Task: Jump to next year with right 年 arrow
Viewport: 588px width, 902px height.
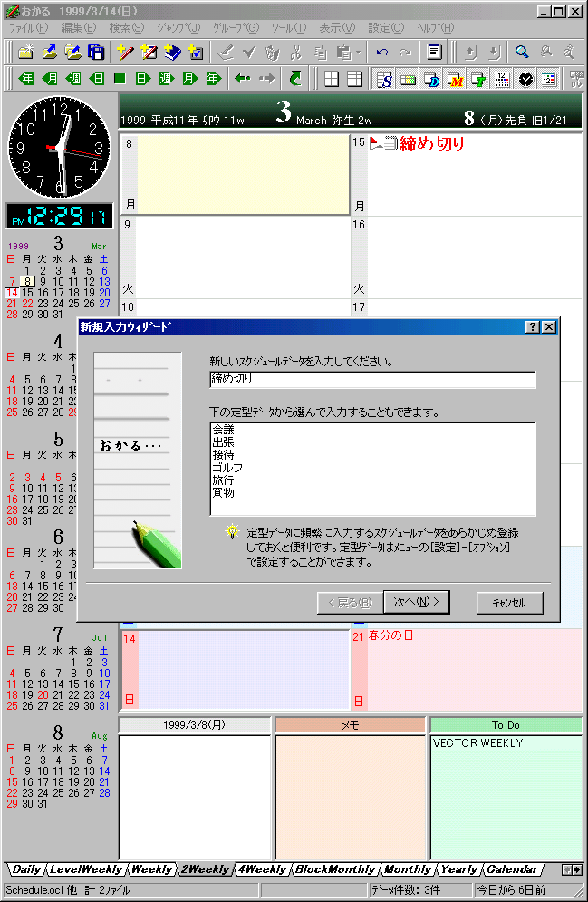Action: click(213, 79)
